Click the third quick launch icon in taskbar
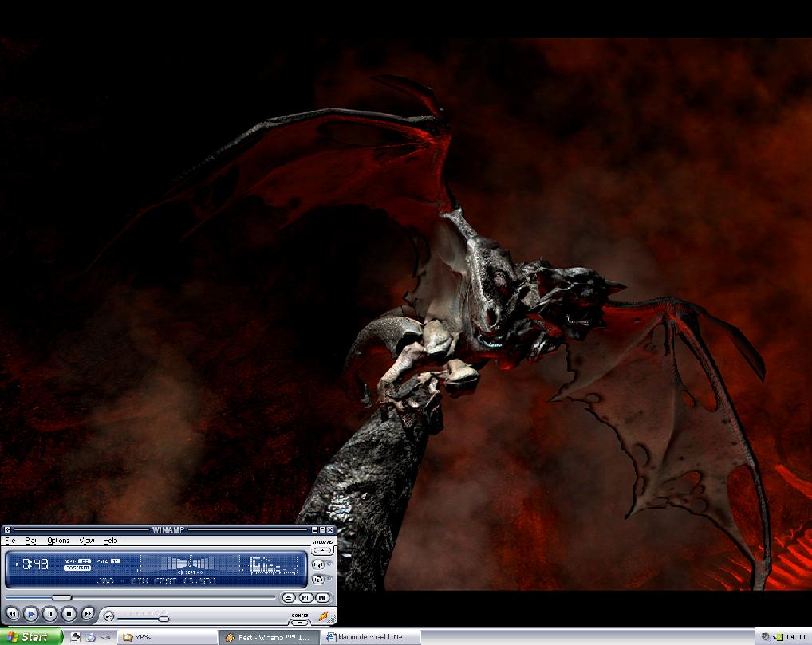 105,637
